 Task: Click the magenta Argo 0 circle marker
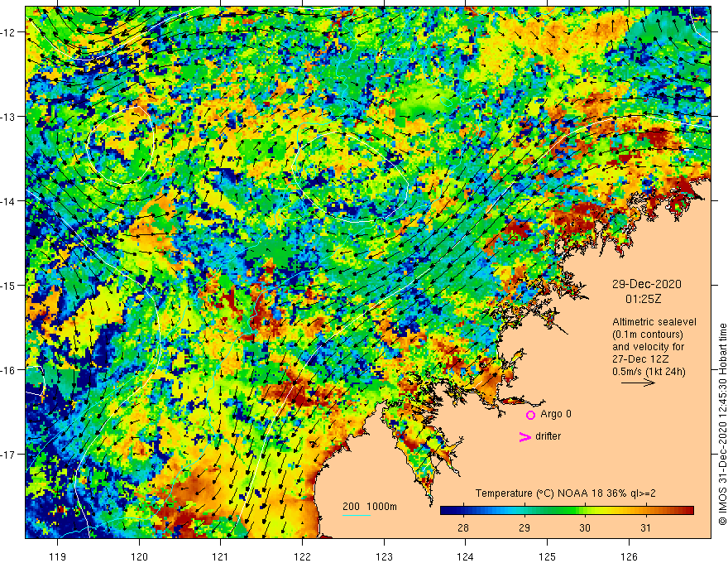click(x=530, y=415)
